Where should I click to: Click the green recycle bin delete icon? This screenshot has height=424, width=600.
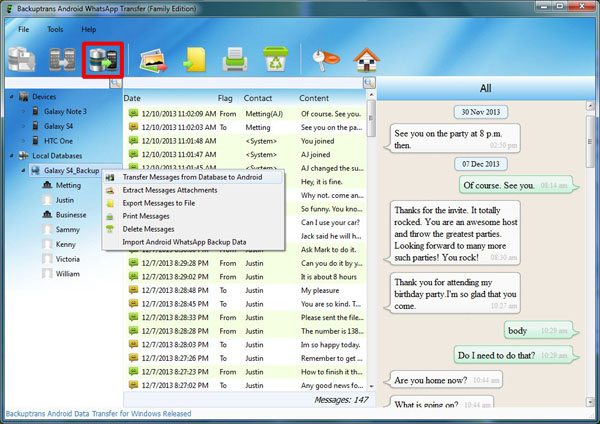(x=276, y=59)
